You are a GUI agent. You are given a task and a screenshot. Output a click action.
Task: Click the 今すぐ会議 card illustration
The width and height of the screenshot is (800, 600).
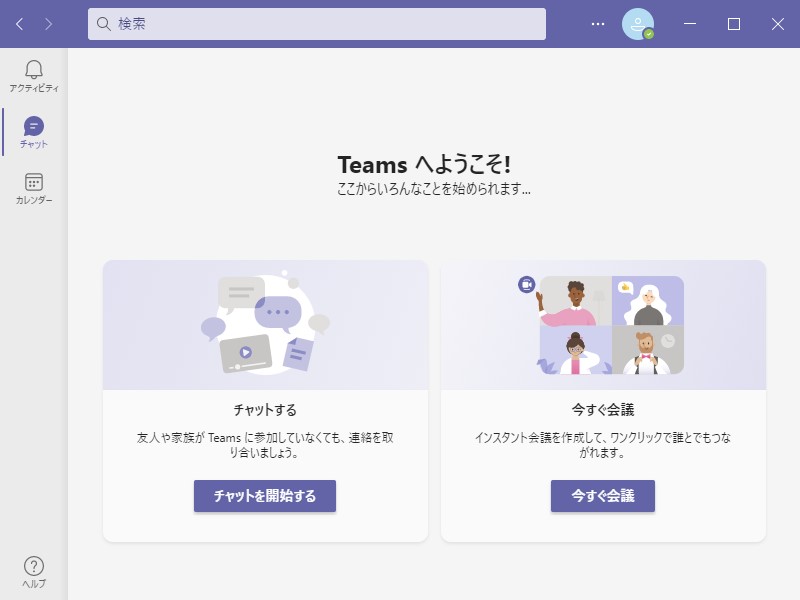click(603, 320)
